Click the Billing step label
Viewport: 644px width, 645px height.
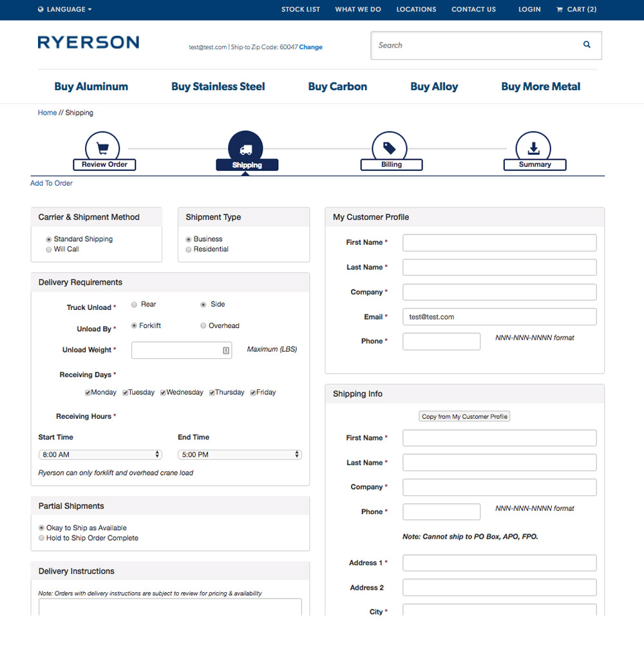pyautogui.click(x=392, y=164)
